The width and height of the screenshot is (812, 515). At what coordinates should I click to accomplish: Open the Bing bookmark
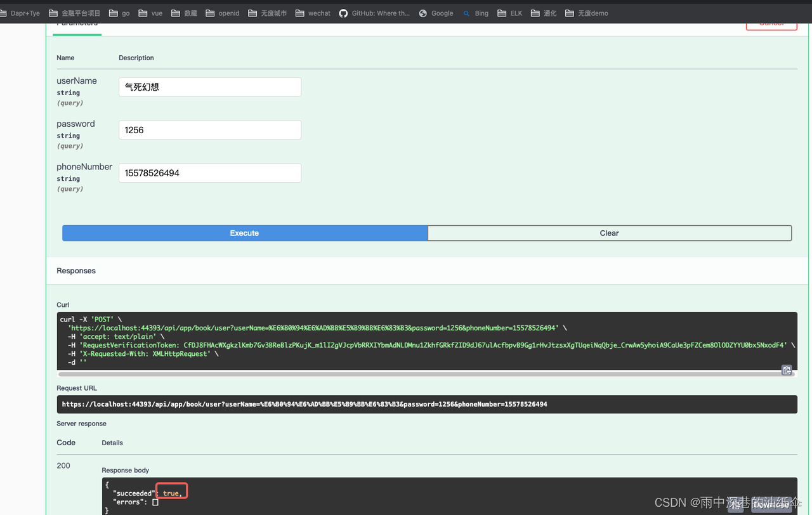[476, 13]
